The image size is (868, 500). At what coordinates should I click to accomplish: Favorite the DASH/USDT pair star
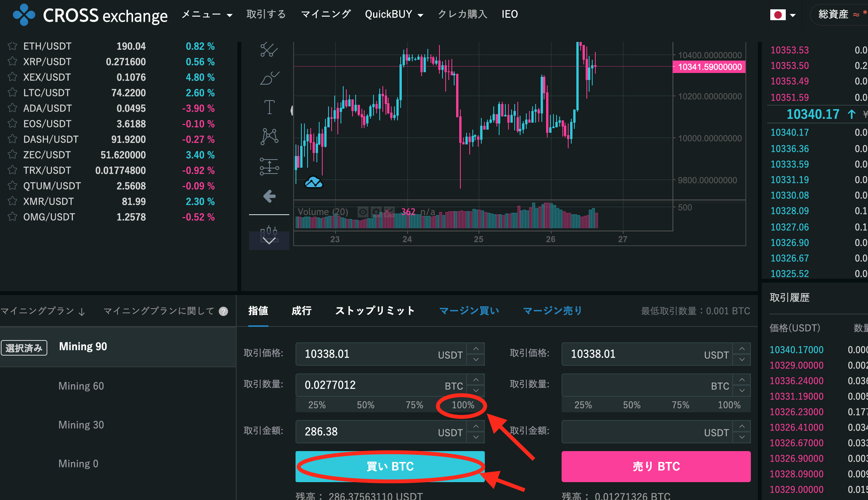point(12,139)
